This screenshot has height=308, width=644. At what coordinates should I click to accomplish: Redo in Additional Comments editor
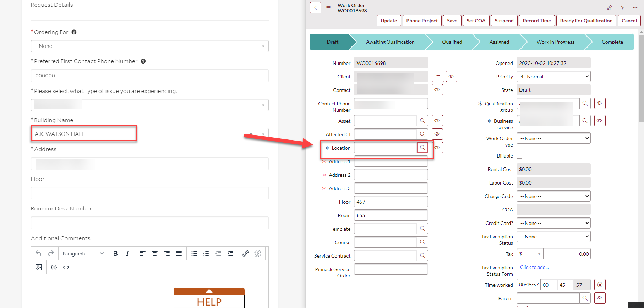click(51, 253)
